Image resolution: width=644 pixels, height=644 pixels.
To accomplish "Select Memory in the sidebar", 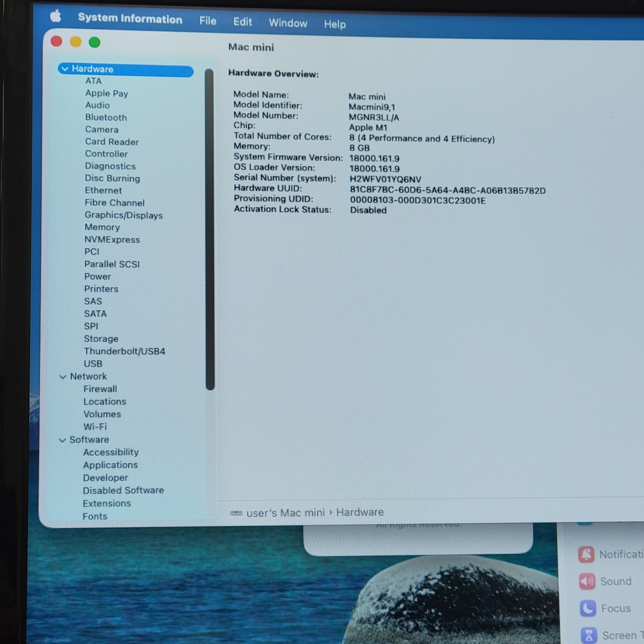I will coord(102,227).
